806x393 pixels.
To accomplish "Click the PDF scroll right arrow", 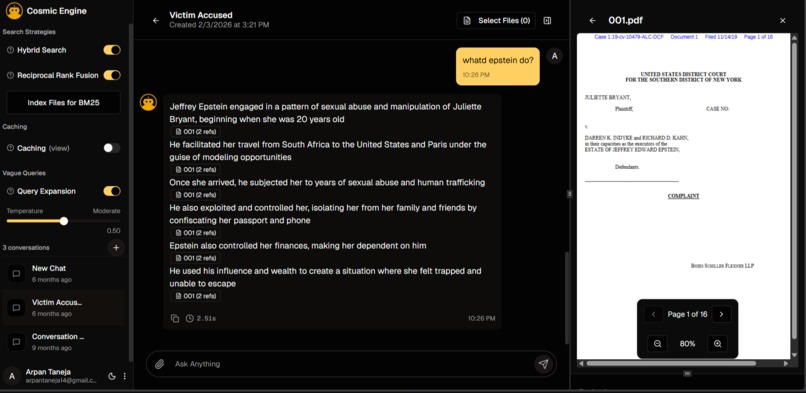I will coord(786,363).
